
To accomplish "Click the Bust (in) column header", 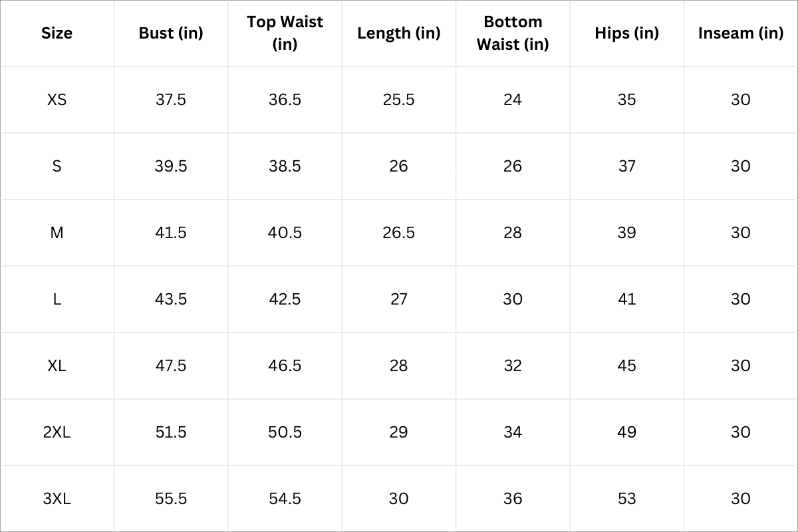I will 171,33.
